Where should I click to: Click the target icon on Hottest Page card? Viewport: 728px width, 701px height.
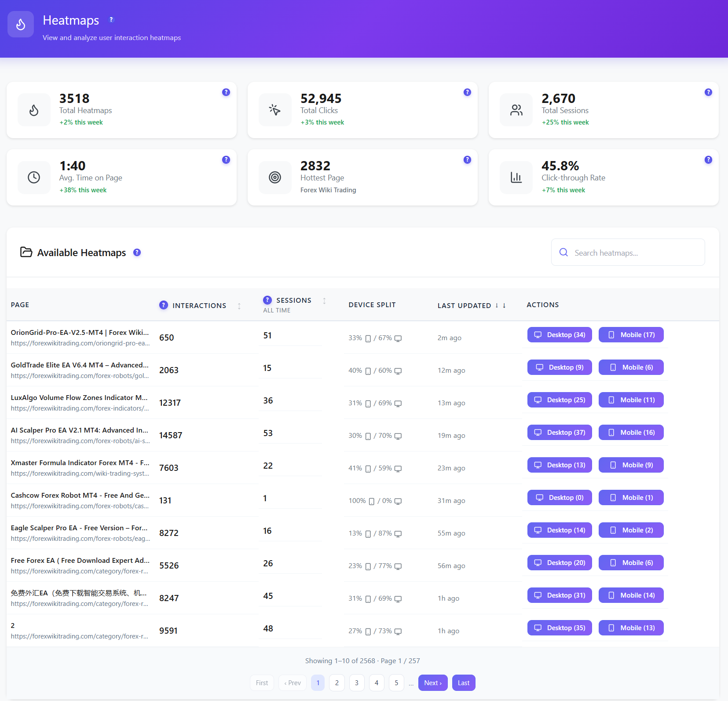(275, 177)
